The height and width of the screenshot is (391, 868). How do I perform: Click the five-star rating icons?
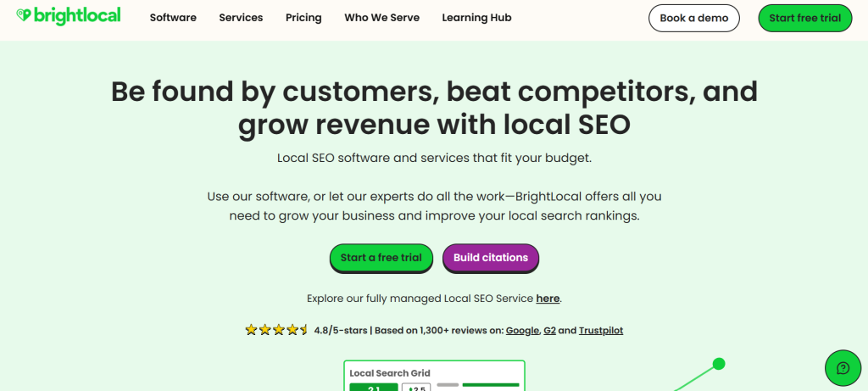(x=276, y=330)
